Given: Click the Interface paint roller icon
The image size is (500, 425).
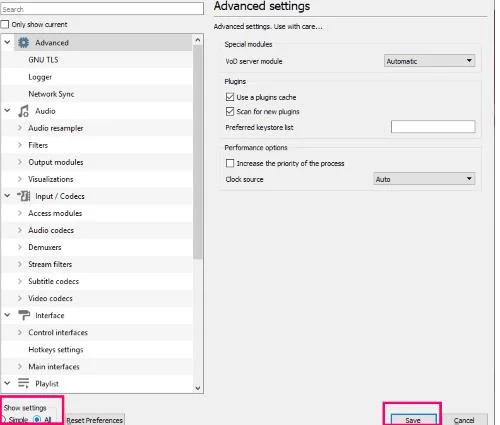Looking at the screenshot, I should pyautogui.click(x=24, y=315).
